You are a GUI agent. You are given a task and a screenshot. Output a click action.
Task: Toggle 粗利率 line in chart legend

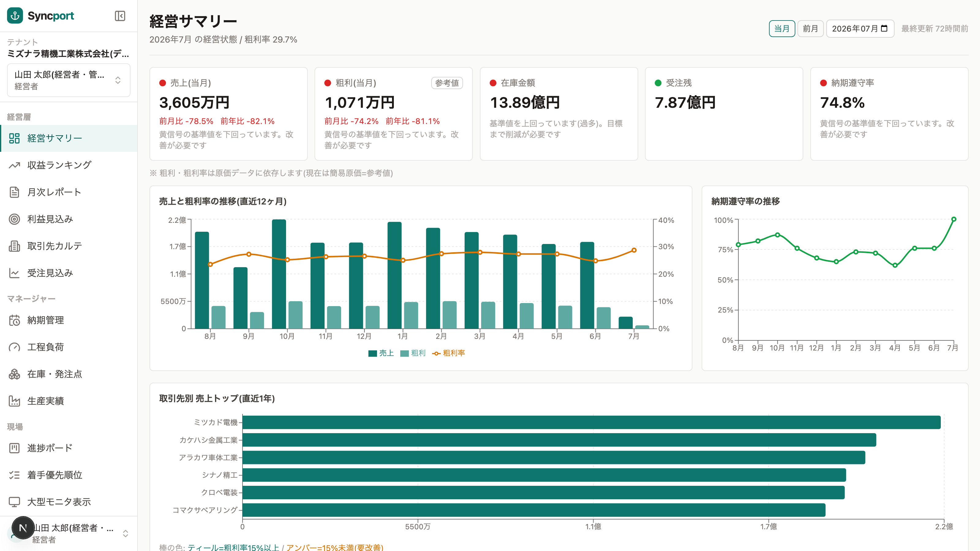449,353
